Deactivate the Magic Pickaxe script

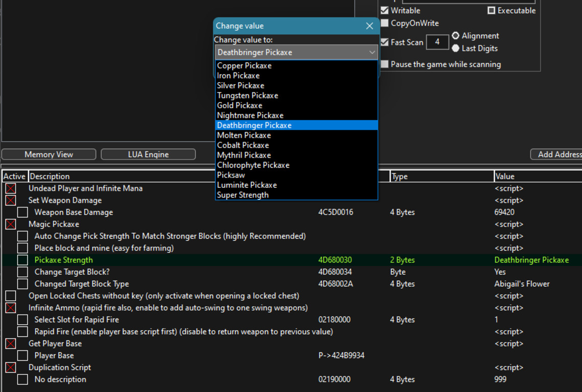point(10,224)
